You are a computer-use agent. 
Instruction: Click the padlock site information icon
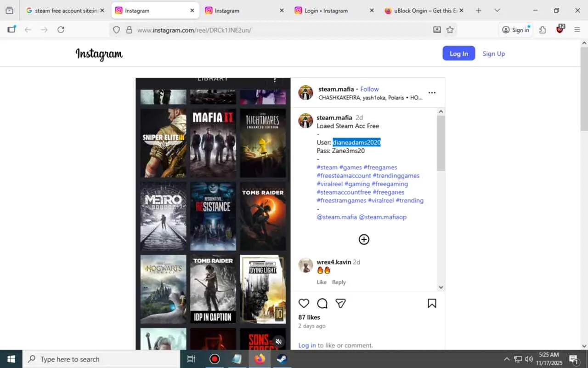point(129,30)
